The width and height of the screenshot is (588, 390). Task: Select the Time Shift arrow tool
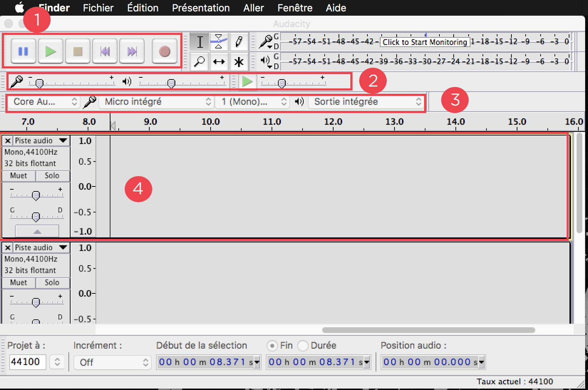(x=219, y=62)
